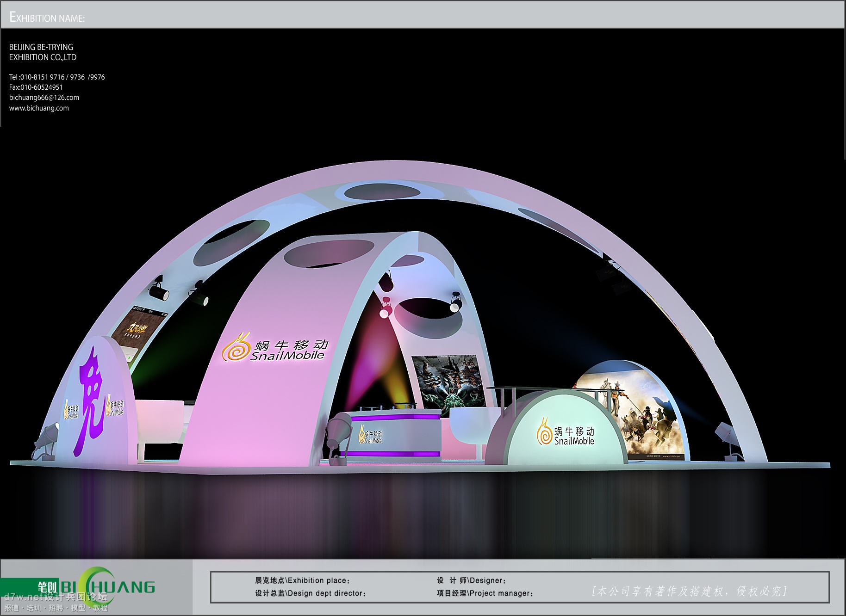Viewport: 846px width, 616px height.
Task: Click the Fax:010-60524951 line
Action: pyautogui.click(x=36, y=87)
